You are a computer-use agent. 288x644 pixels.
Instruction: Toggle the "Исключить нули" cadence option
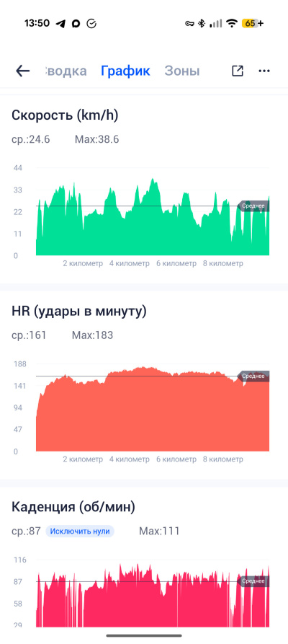point(80,531)
